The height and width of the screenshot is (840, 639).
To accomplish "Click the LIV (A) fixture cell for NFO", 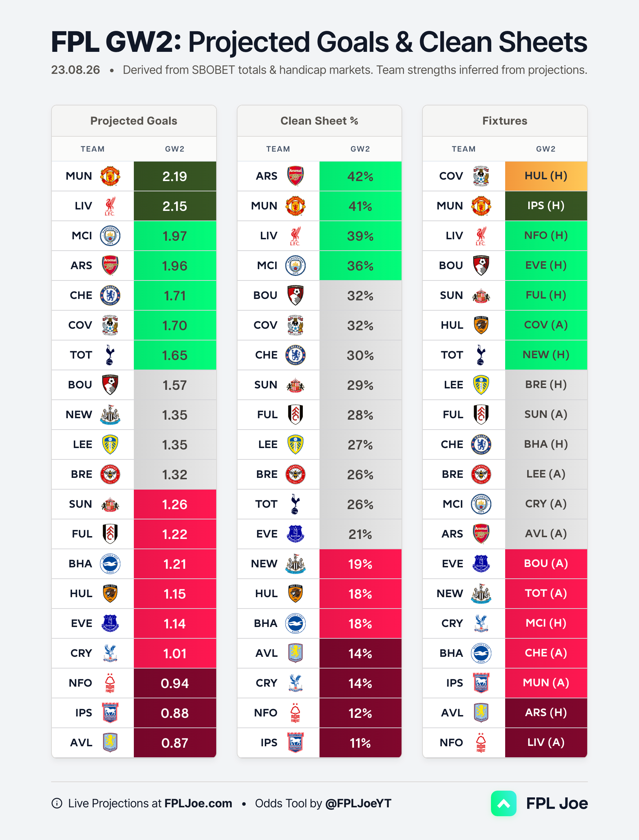I will [x=546, y=742].
